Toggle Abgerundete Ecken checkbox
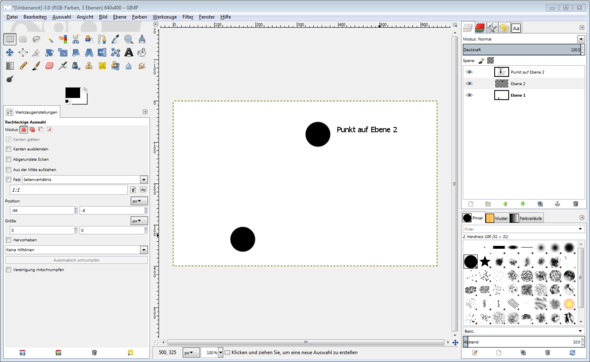Screen dimensions: 590x362 point(9,159)
